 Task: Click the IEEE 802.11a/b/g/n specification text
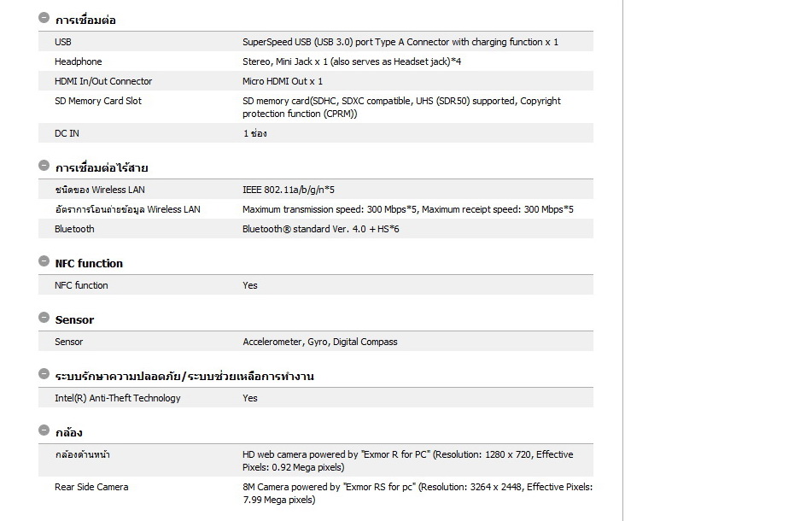[288, 190]
